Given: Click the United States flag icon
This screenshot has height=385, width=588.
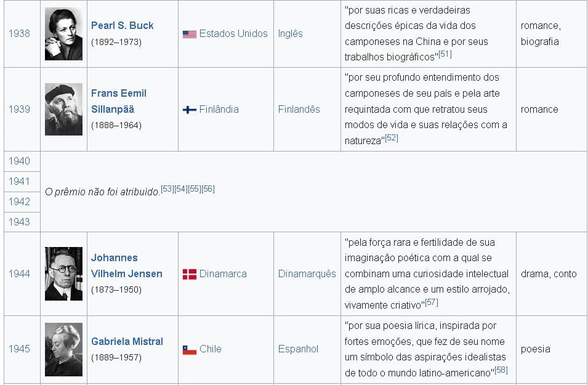Looking at the screenshot, I should [x=189, y=34].
